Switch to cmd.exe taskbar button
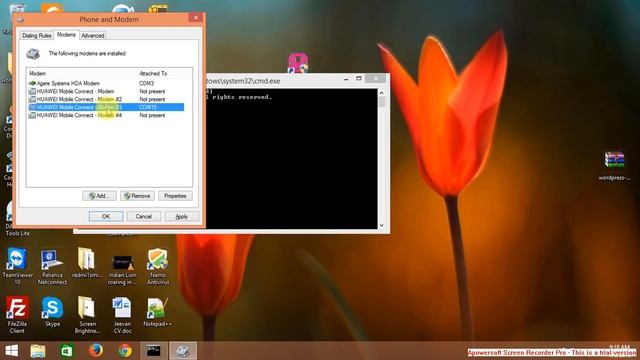The image size is (640, 360). pos(154,351)
